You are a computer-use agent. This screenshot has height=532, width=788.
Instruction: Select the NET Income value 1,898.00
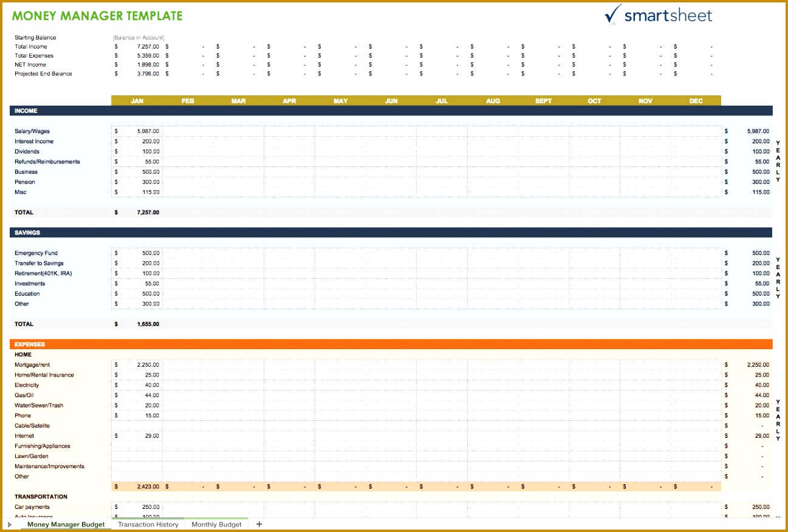point(148,65)
